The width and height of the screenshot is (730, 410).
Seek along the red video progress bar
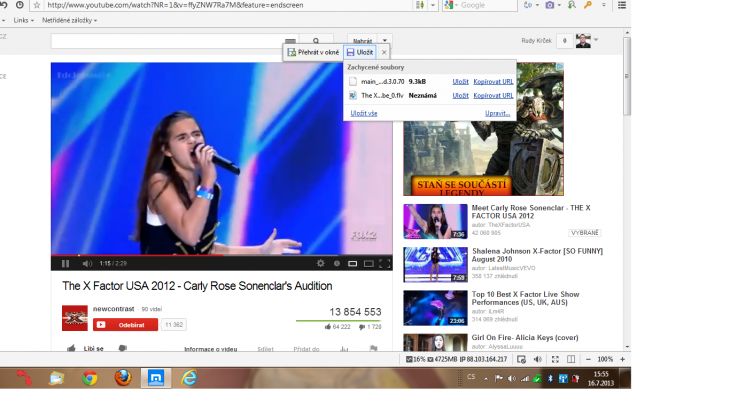(x=222, y=255)
